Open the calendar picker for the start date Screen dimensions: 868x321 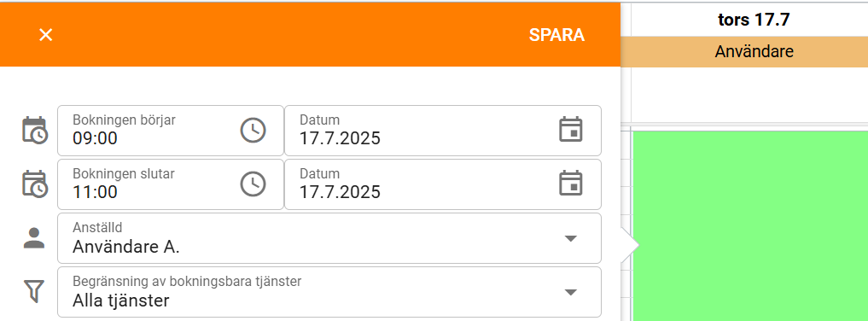[x=570, y=130]
